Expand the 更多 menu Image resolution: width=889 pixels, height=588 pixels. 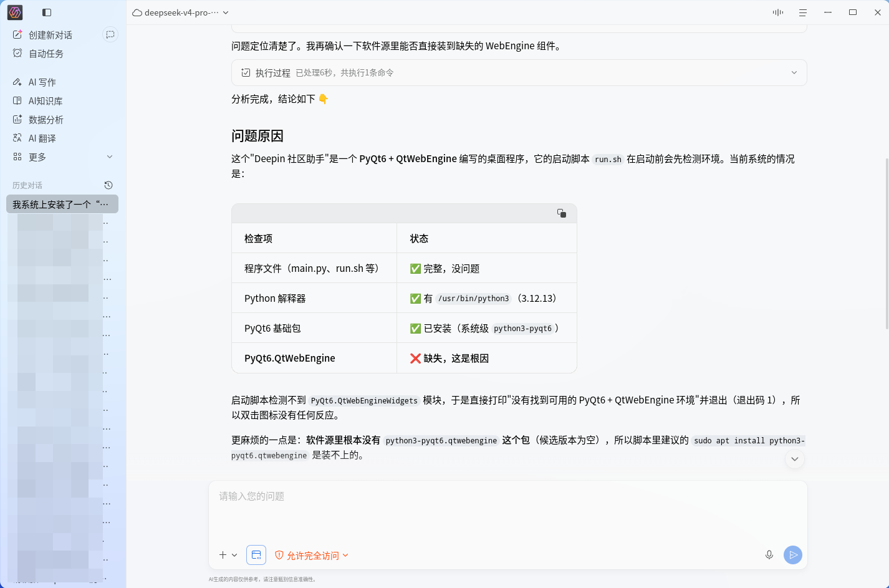(62, 157)
